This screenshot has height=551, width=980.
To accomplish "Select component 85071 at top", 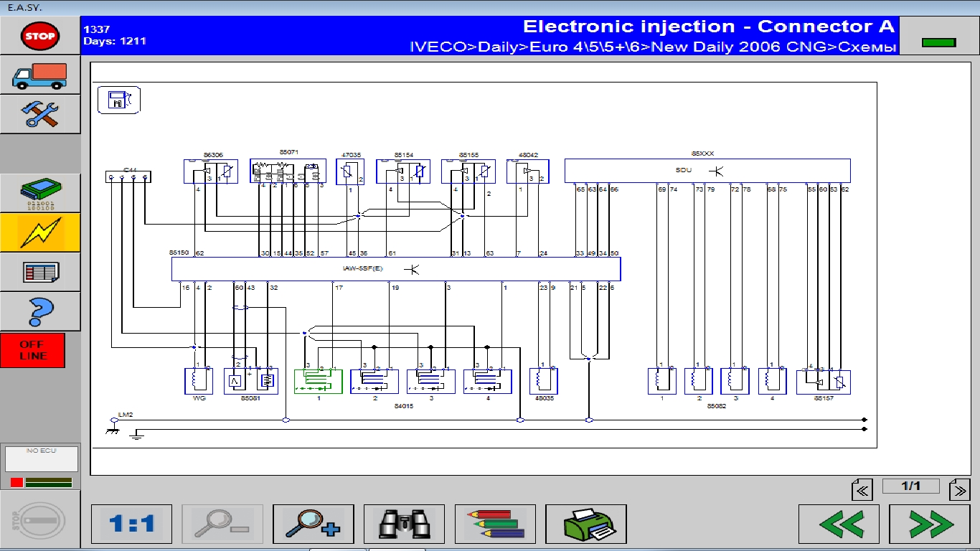I will [x=288, y=171].
